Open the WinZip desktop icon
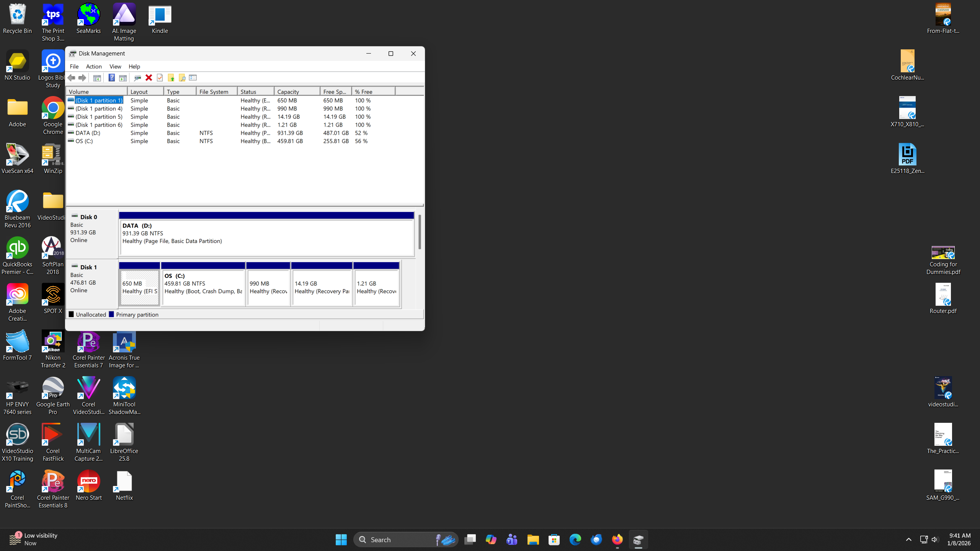 [x=53, y=159]
